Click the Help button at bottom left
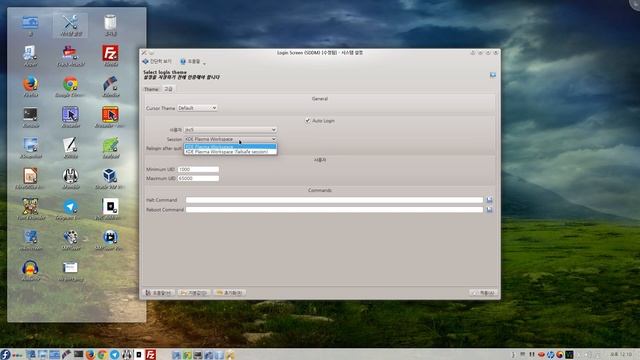This screenshot has width=640, height=360. click(159, 293)
